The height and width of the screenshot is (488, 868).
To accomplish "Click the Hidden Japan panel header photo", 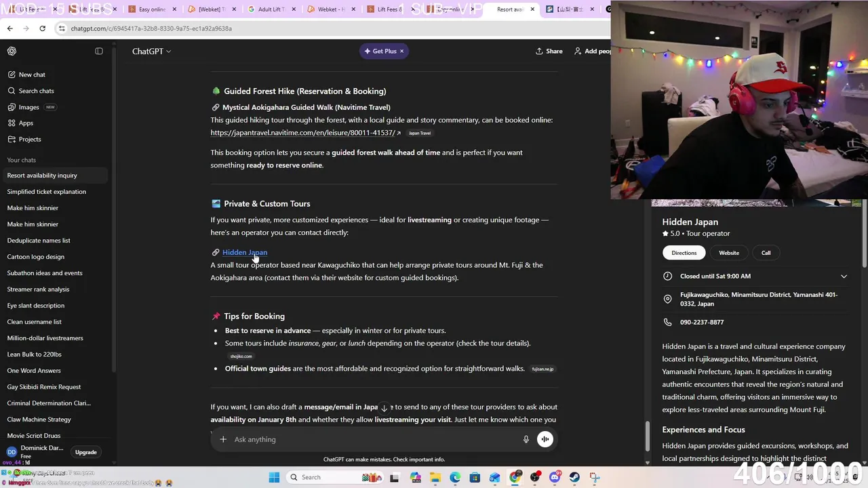I will click(756, 203).
